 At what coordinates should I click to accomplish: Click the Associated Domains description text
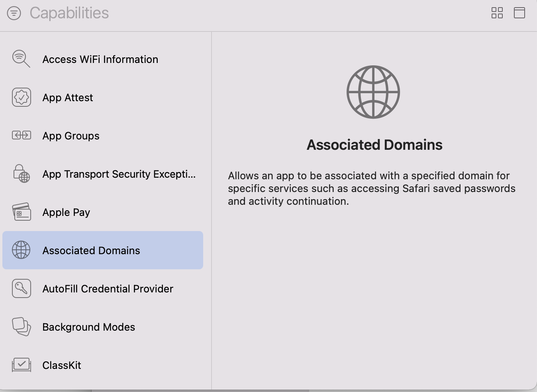tap(372, 188)
